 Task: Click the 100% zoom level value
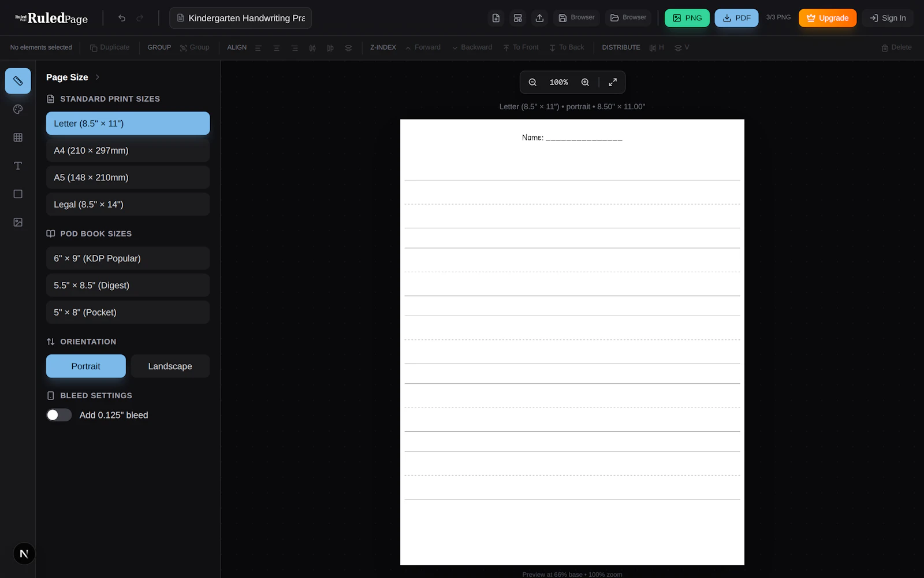[x=558, y=82]
